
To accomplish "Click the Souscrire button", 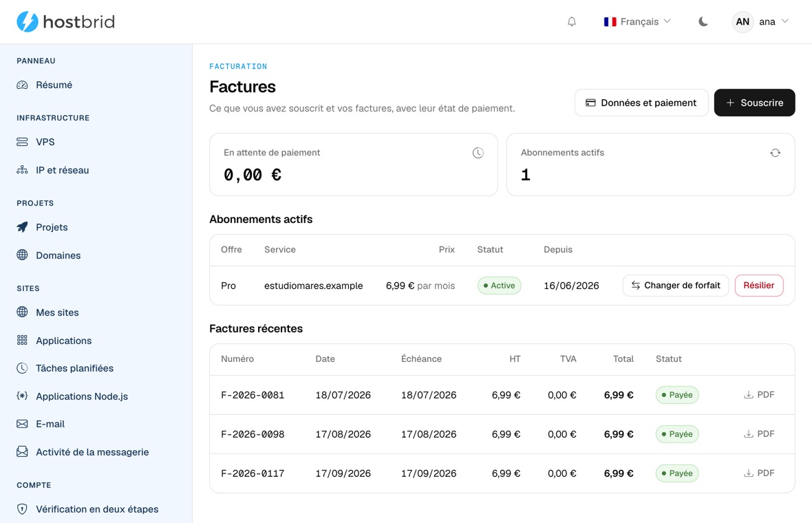I will pyautogui.click(x=754, y=103).
